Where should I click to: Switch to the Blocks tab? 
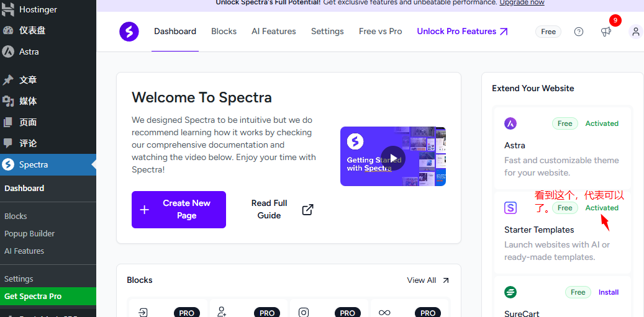pos(224,32)
